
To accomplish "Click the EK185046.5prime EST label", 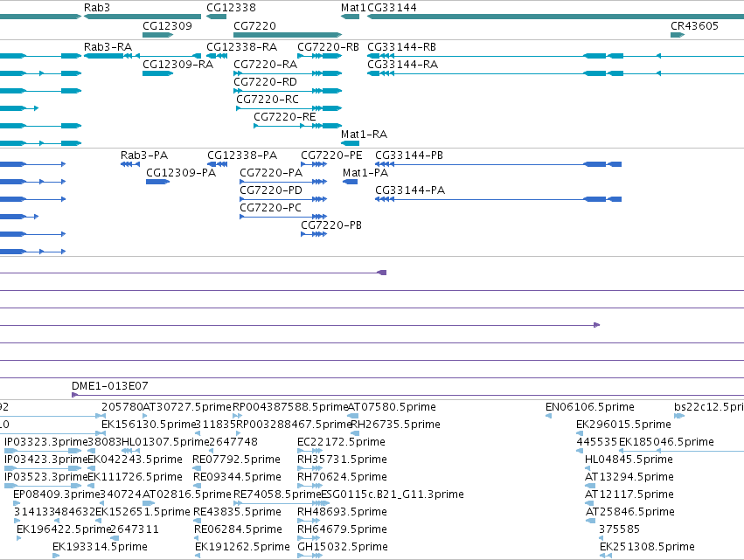I will click(666, 442).
